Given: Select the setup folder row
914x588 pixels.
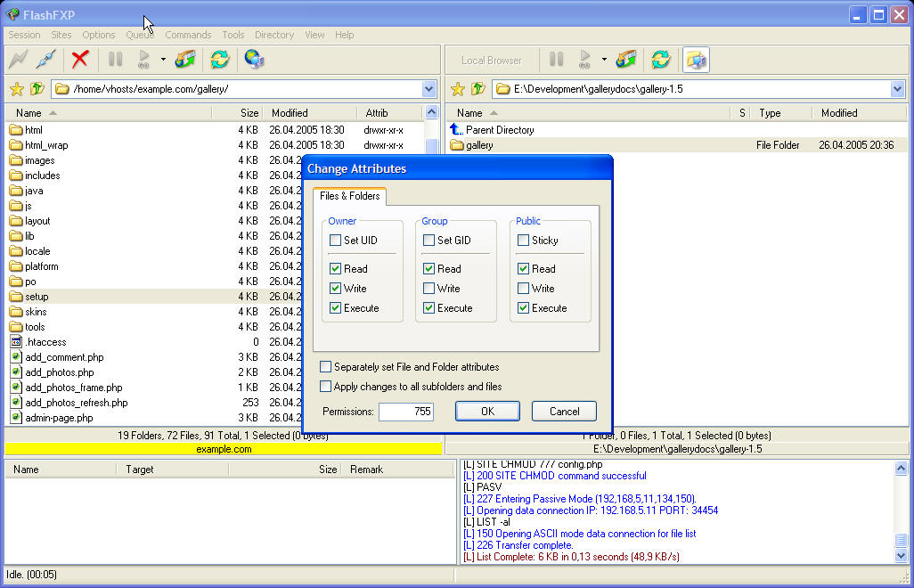Looking at the screenshot, I should click(156, 297).
